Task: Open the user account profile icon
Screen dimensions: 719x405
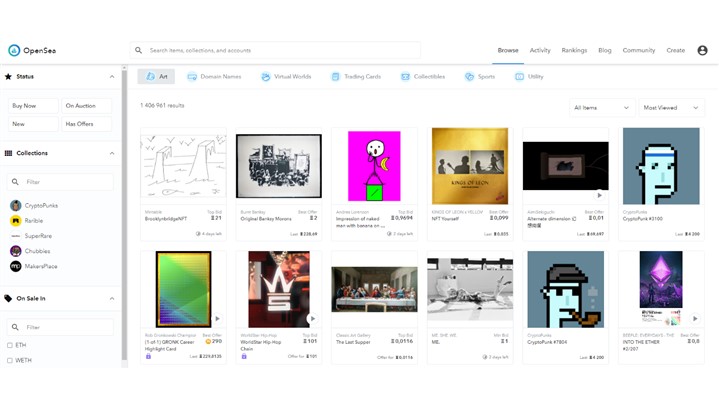Action: point(702,50)
